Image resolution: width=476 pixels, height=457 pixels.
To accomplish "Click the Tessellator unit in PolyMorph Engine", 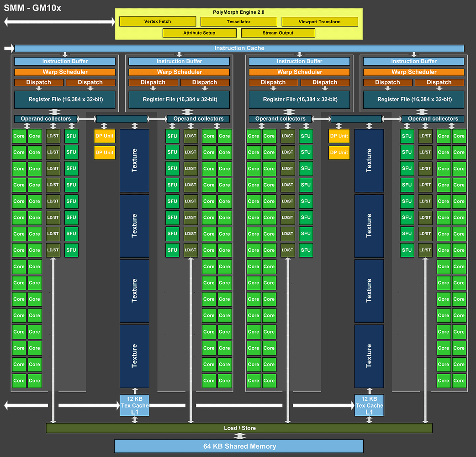I will coord(238,21).
